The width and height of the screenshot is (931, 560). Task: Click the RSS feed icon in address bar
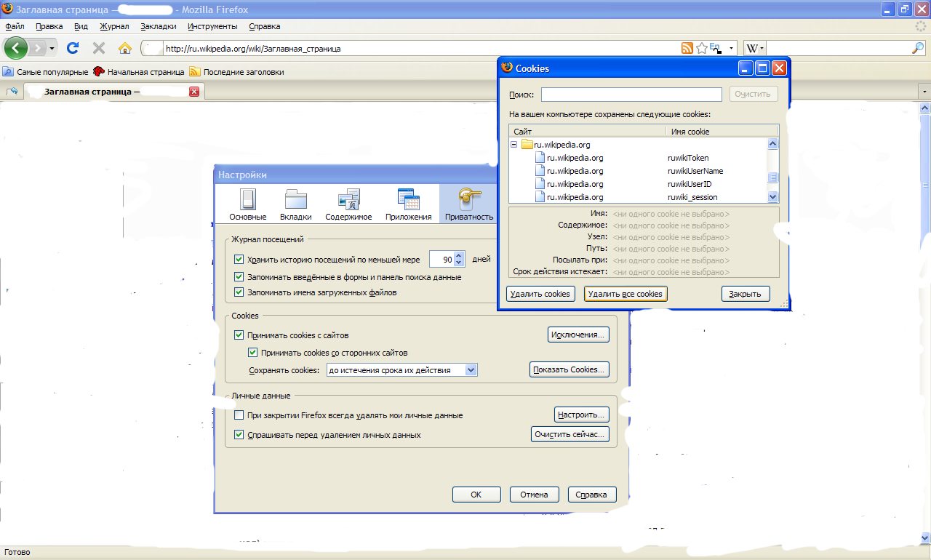[x=687, y=48]
